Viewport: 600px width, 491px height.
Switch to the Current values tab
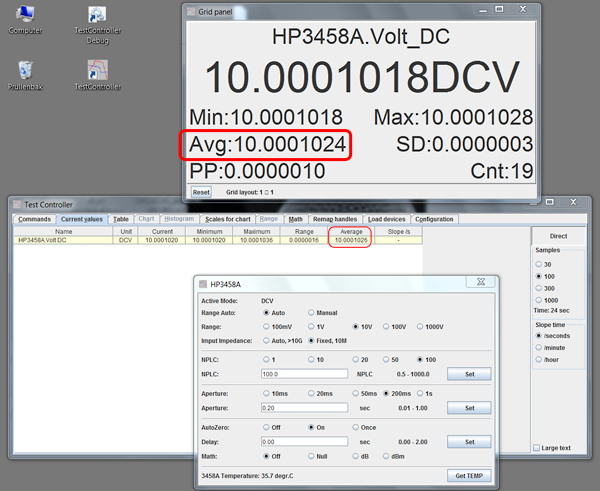(82, 219)
